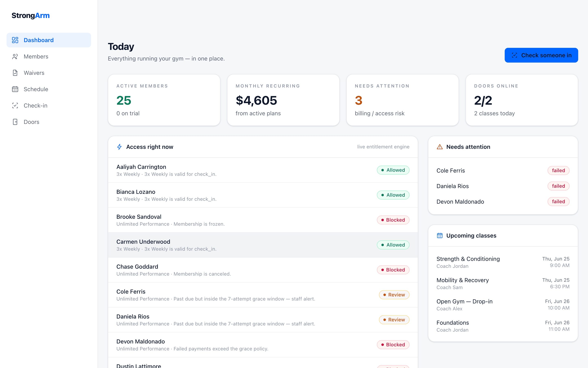588x368 pixels.
Task: Open Open Gym — Drop-in class
Action: tap(503, 305)
